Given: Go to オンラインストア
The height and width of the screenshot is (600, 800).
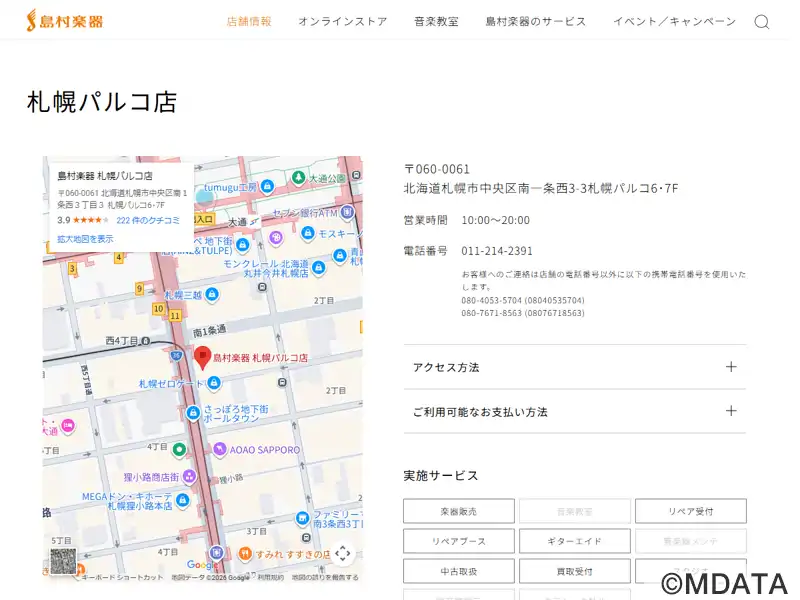Looking at the screenshot, I should [x=343, y=21].
